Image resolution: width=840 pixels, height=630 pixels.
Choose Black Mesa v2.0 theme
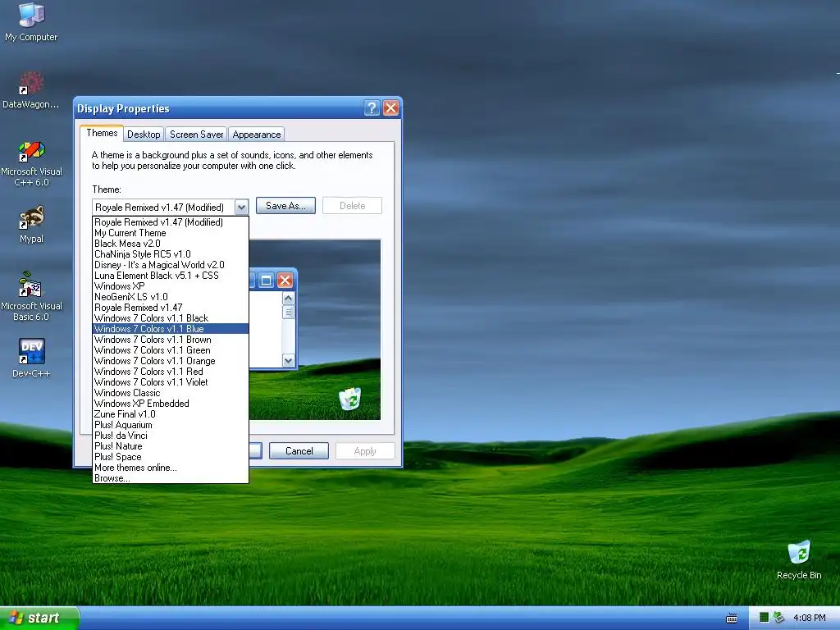point(171,244)
